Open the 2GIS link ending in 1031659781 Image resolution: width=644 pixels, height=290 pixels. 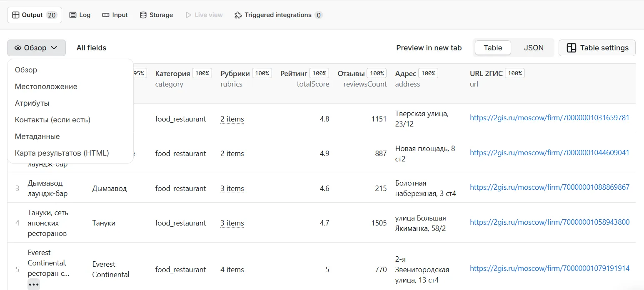(549, 118)
